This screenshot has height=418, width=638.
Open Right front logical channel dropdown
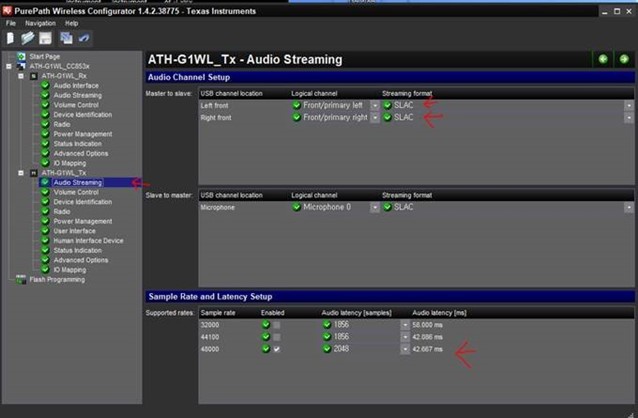pyautogui.click(x=374, y=118)
